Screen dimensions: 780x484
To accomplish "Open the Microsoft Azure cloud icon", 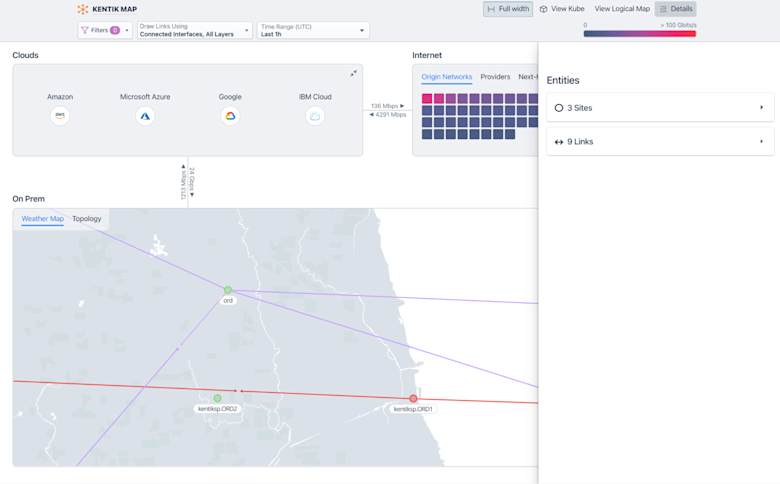I will point(145,116).
